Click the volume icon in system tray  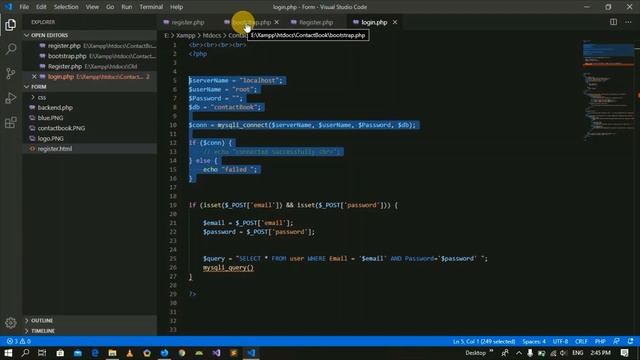coord(564,353)
